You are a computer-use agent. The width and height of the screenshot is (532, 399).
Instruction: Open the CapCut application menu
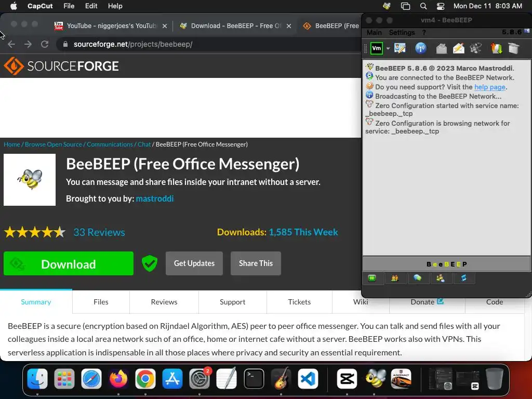tap(40, 6)
